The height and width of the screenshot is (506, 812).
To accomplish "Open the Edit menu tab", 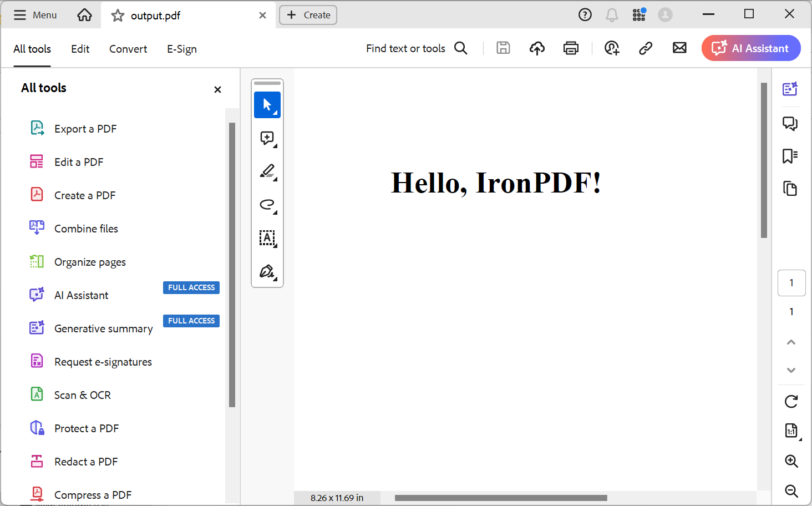I will [x=80, y=49].
